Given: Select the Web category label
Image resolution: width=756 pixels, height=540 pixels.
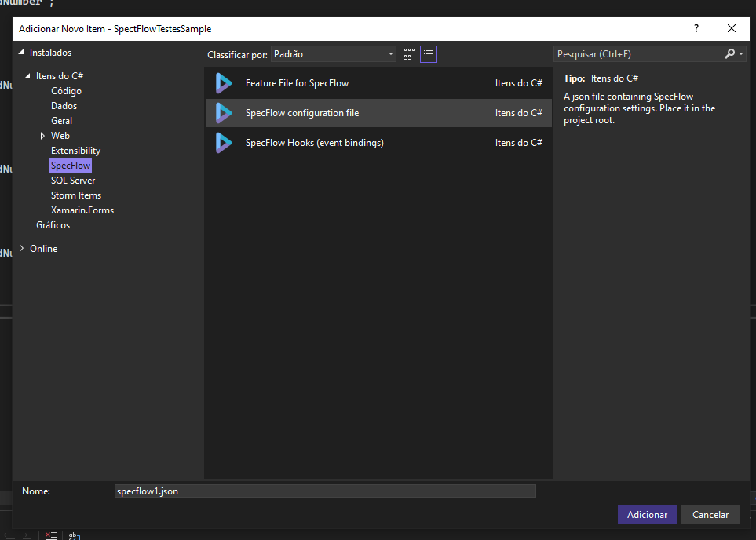Looking at the screenshot, I should (x=60, y=136).
